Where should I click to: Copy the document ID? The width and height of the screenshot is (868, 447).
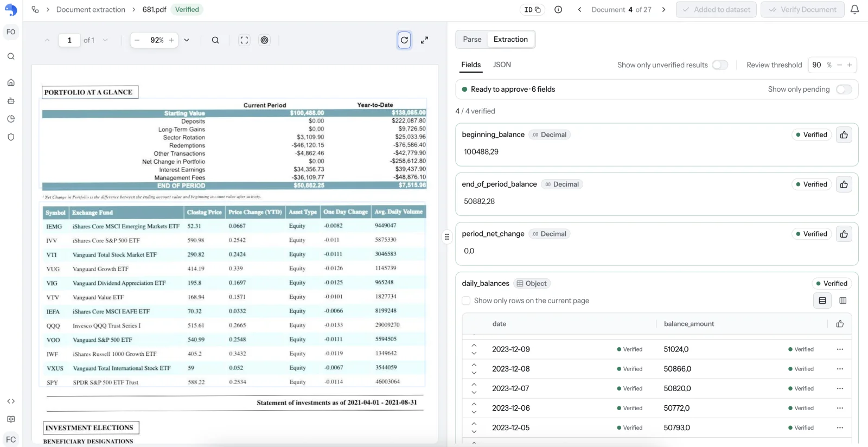(x=532, y=10)
